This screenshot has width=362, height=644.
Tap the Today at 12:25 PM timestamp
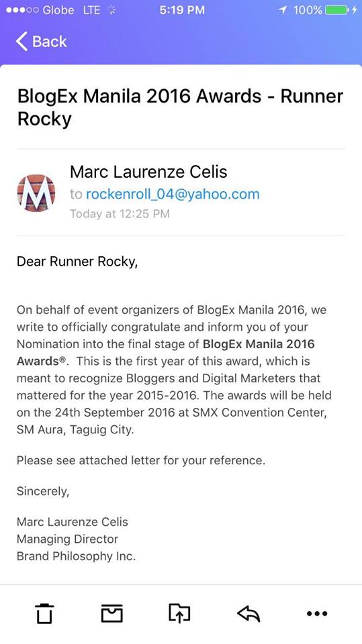pyautogui.click(x=120, y=214)
